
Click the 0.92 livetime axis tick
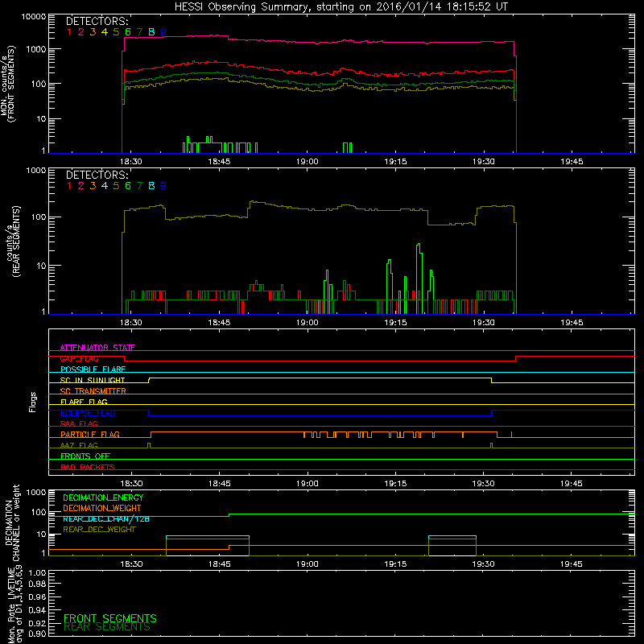(37, 623)
